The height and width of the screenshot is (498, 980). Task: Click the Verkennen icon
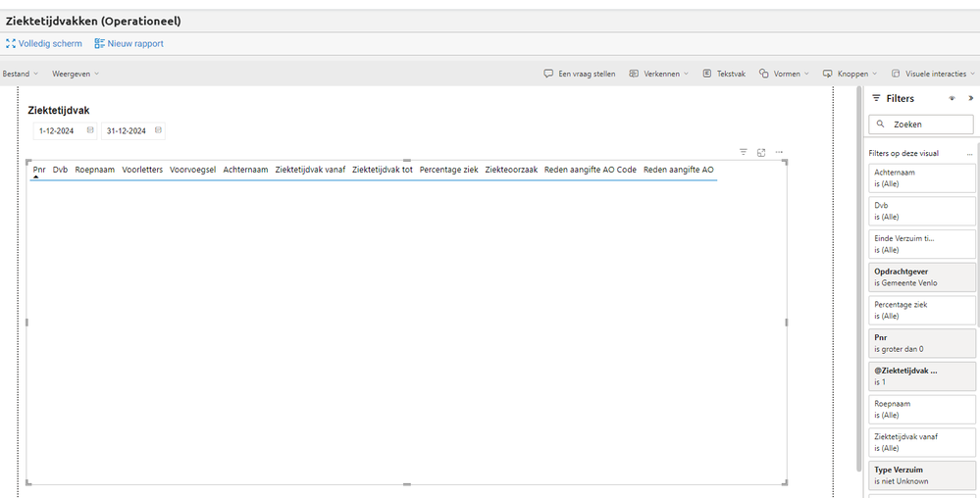point(634,74)
